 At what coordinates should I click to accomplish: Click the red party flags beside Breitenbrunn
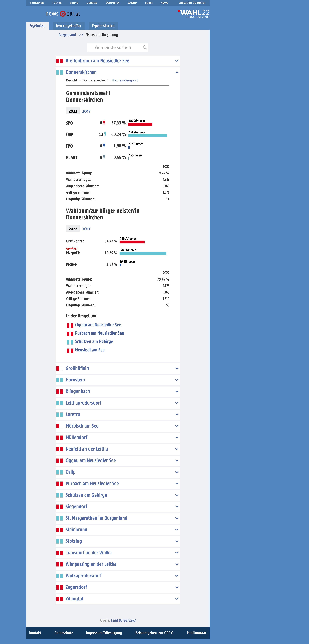tap(60, 61)
